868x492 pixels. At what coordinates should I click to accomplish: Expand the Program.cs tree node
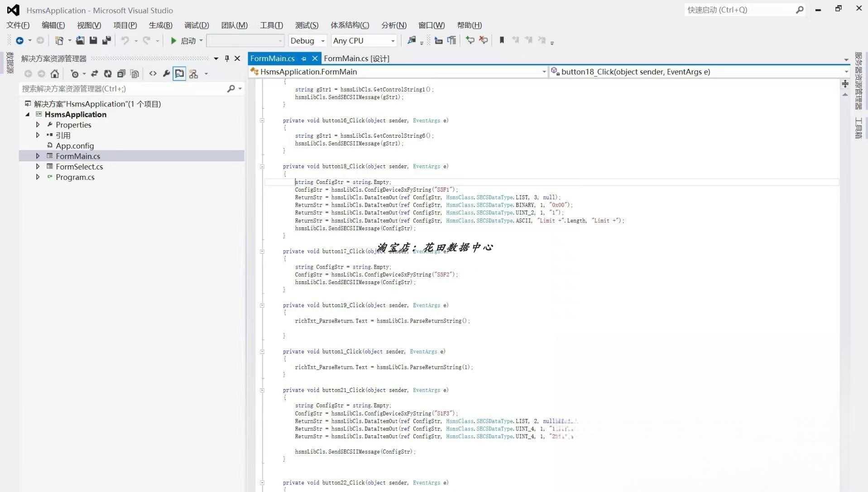(x=38, y=177)
